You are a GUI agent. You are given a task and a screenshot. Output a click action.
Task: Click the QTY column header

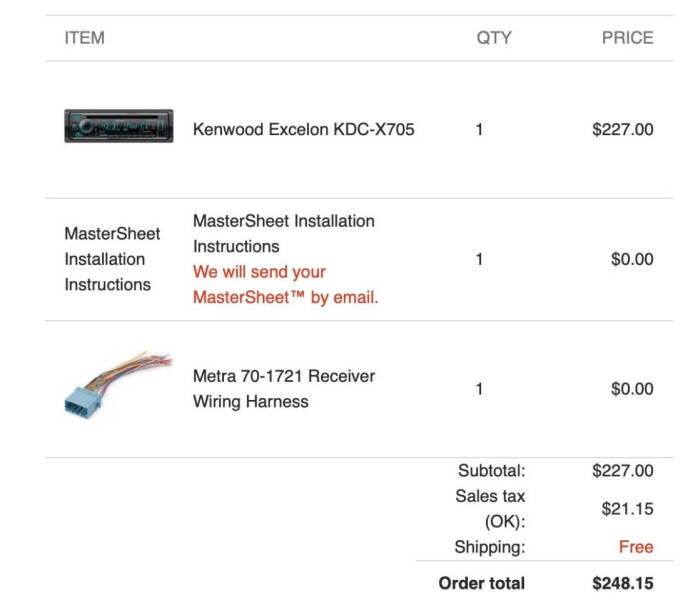[494, 38]
